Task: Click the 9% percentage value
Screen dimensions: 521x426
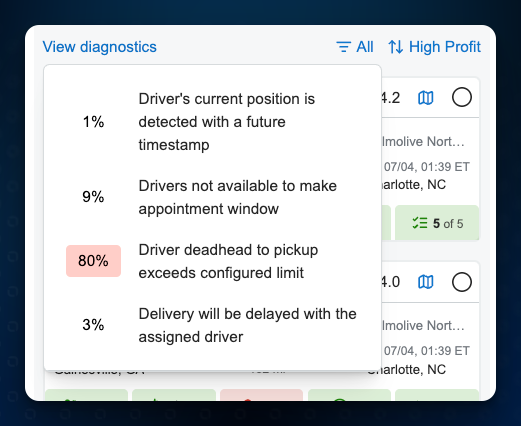Action: pos(93,197)
